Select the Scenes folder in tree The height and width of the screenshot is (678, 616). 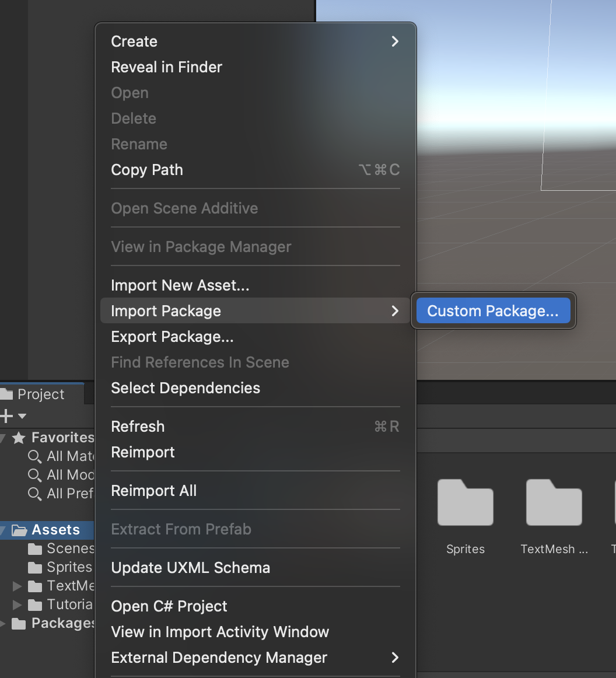pyautogui.click(x=61, y=548)
